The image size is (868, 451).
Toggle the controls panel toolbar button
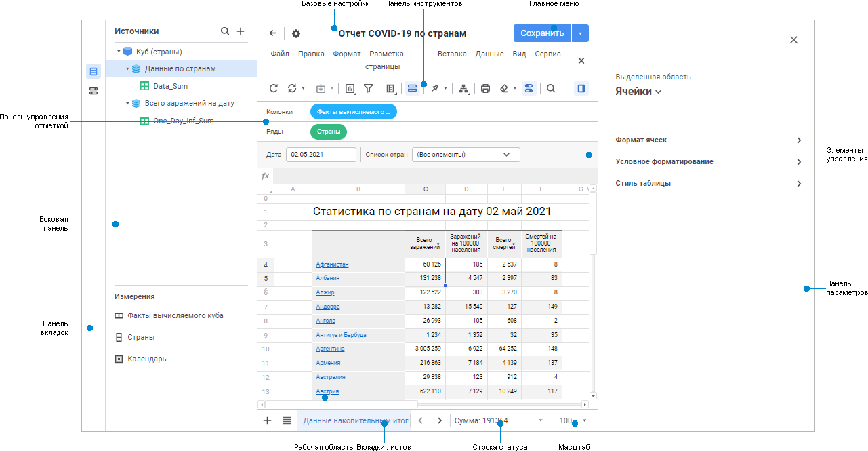click(x=529, y=88)
